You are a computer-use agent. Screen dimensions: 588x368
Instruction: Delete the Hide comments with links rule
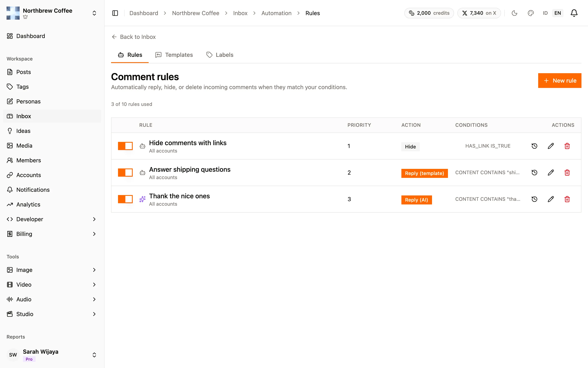click(567, 146)
